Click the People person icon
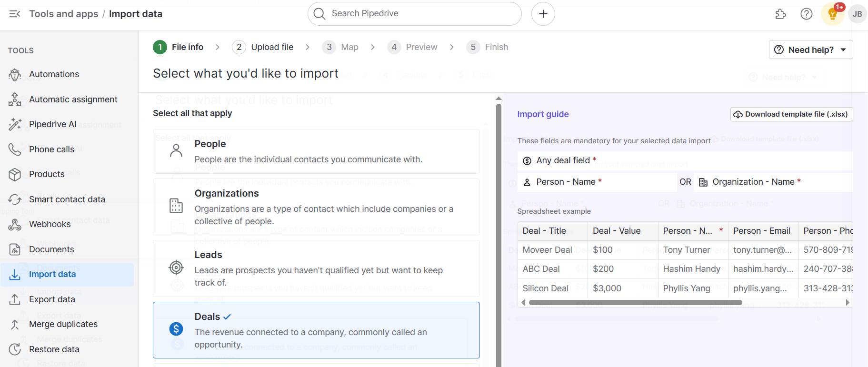868x367 pixels. [x=176, y=151]
